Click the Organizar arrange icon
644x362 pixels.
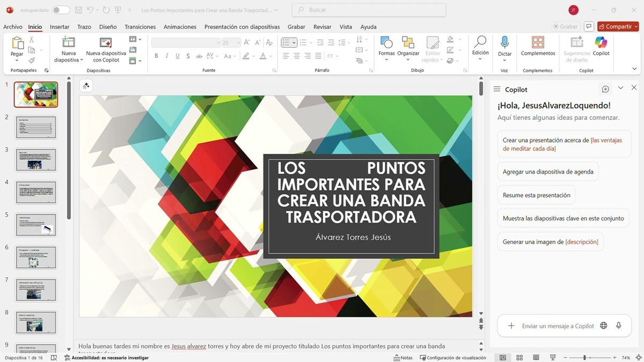click(408, 43)
